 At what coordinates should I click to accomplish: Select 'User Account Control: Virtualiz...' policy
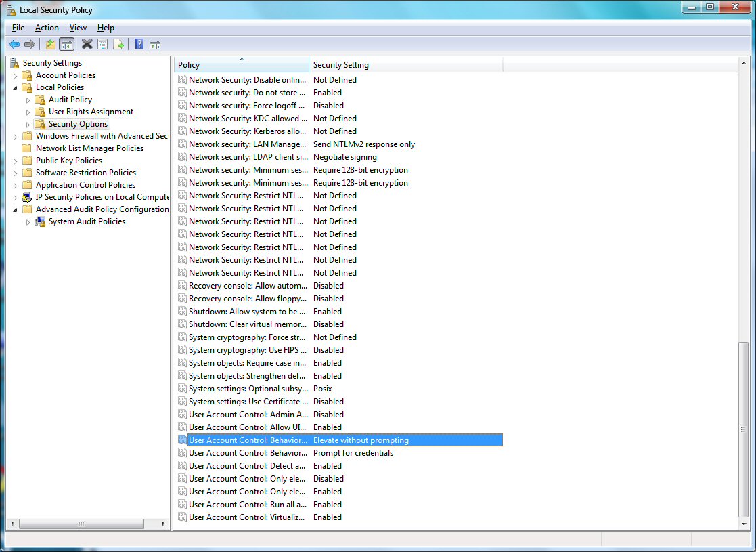tap(340, 517)
